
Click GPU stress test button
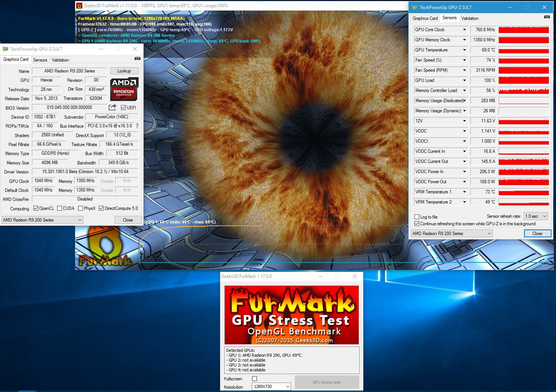click(326, 382)
